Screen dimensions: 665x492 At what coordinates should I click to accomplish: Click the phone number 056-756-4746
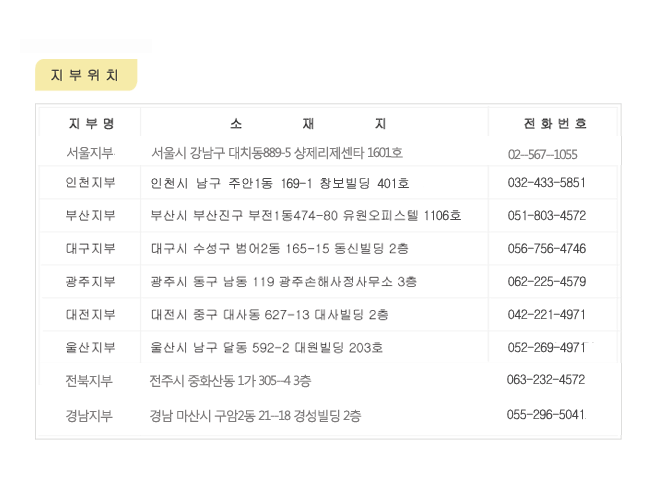point(547,249)
